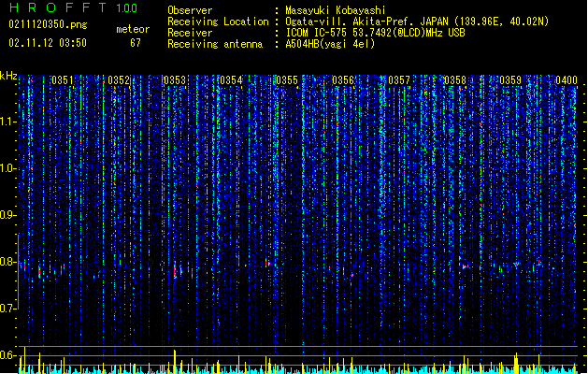This screenshot has width=588, height=374.
Task: Click the HROFFT 1.0.0 title text
Action: click(73, 7)
